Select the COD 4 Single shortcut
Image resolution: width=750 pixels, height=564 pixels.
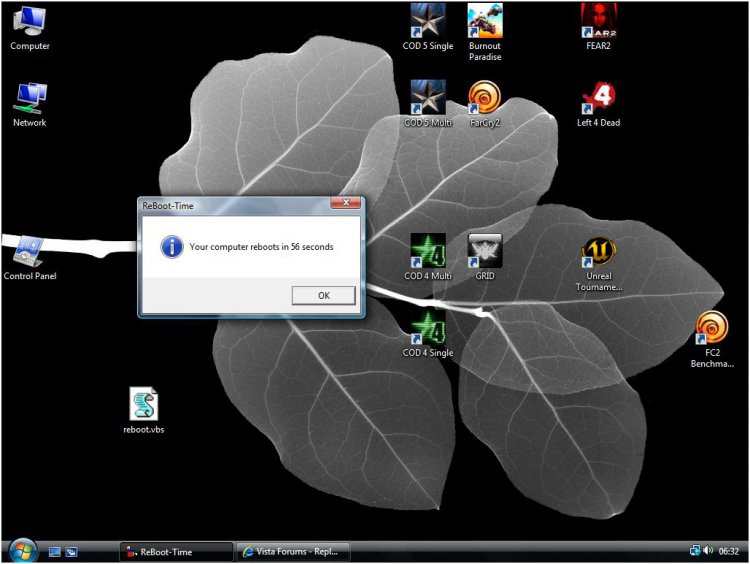(x=428, y=327)
